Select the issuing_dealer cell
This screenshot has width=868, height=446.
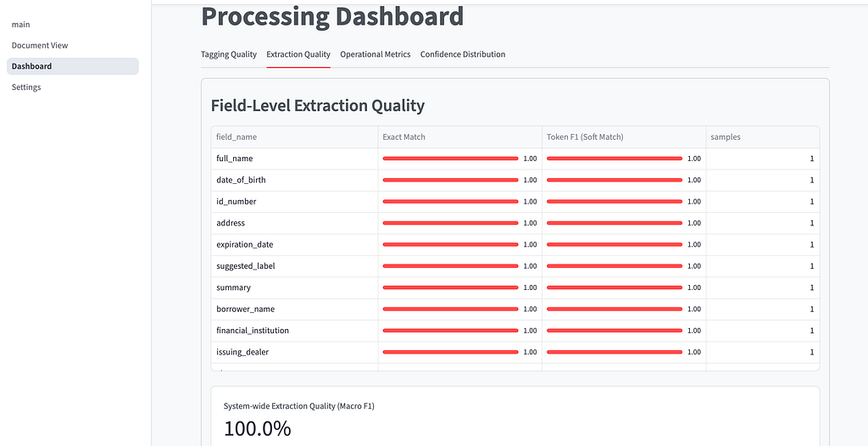point(294,352)
